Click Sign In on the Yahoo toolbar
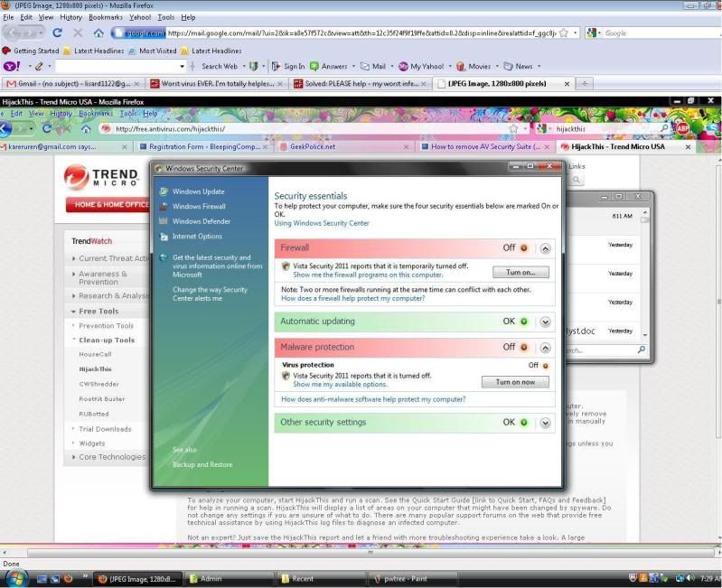Image resolution: width=722 pixels, height=588 pixels. 288,66
